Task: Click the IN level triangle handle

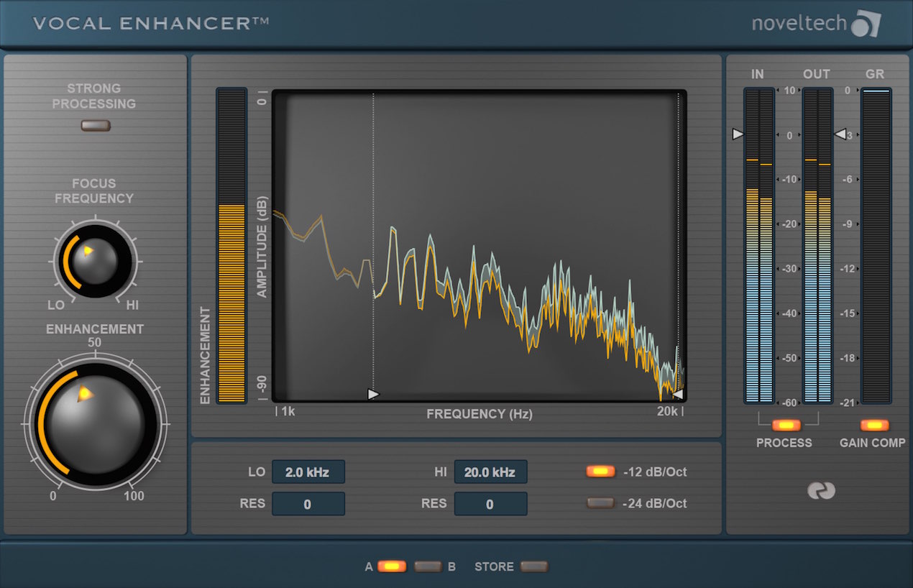Action: tap(738, 134)
